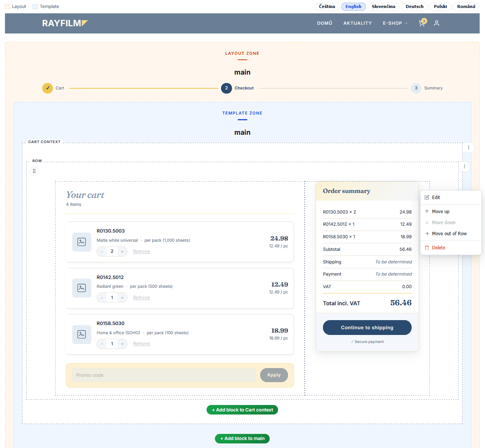Choose Move down in the context menu

tap(451, 223)
